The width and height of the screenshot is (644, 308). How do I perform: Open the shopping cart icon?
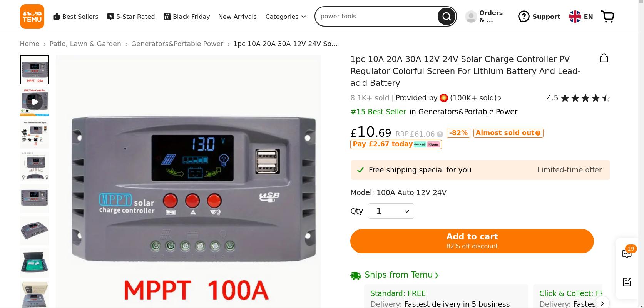pos(607,17)
